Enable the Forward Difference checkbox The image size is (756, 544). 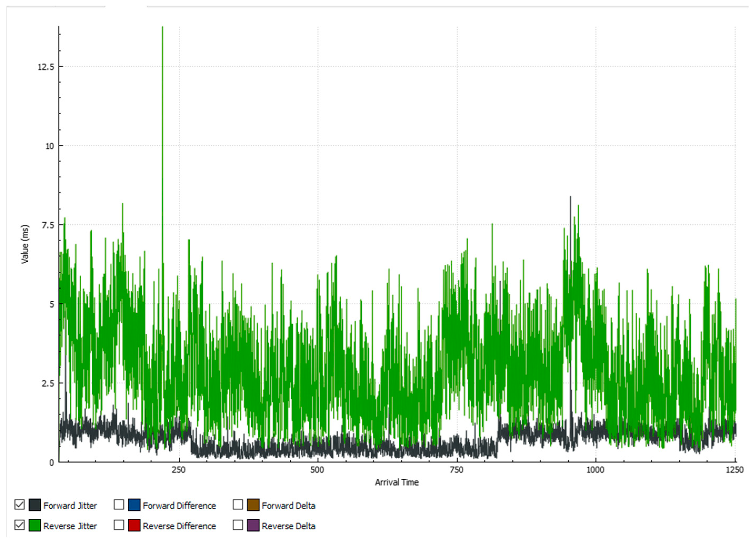coord(119,505)
